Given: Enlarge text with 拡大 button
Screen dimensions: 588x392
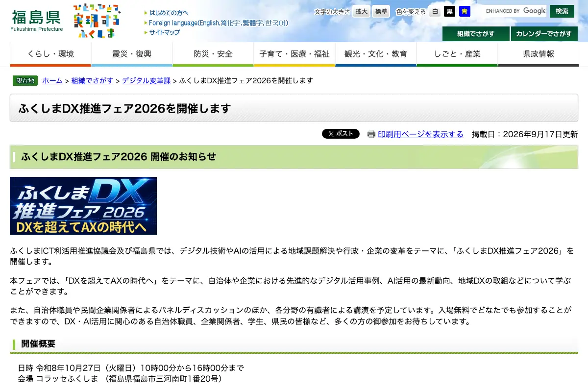Looking at the screenshot, I should tap(362, 11).
